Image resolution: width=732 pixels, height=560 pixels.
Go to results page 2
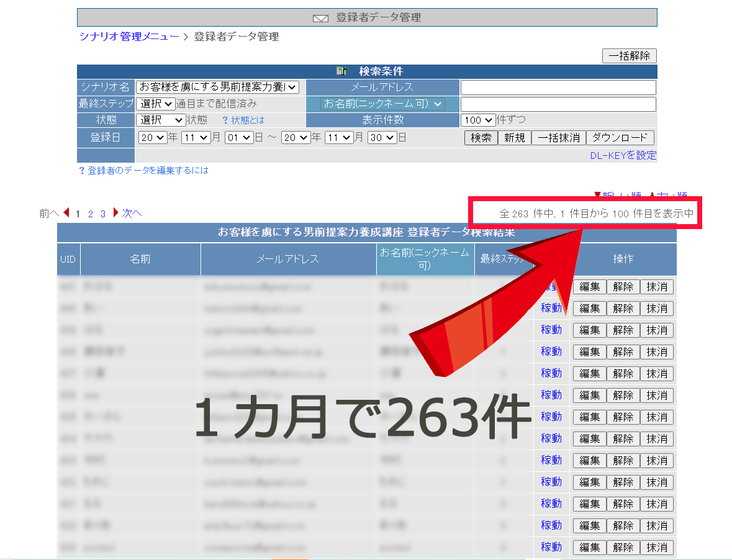coord(91,214)
